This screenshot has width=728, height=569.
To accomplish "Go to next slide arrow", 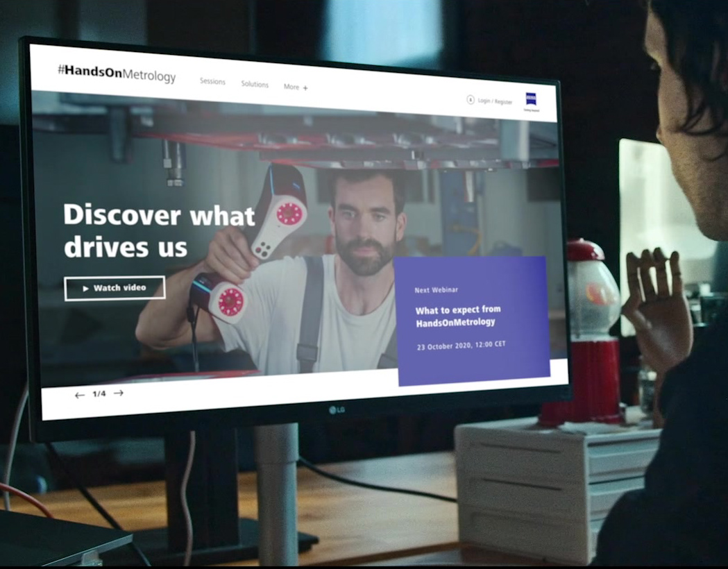I will coord(119,393).
